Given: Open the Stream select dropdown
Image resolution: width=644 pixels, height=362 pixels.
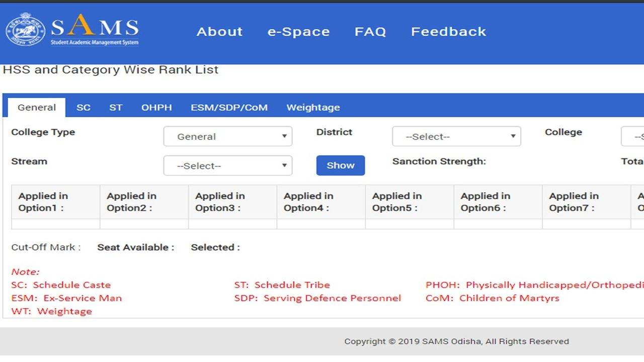Looking at the screenshot, I should (228, 166).
